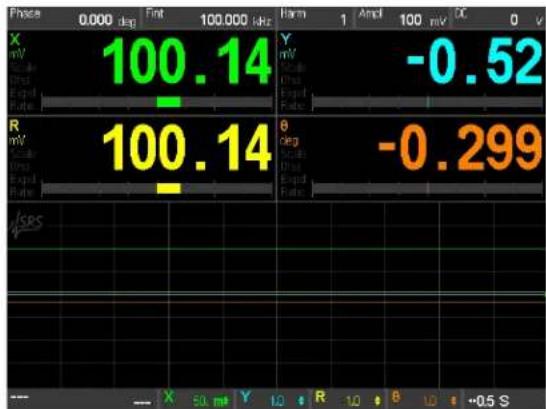Screen dimensions: 546x409
Task: Click the Y scale up/down arrow
Action: pyautogui.click(x=302, y=400)
